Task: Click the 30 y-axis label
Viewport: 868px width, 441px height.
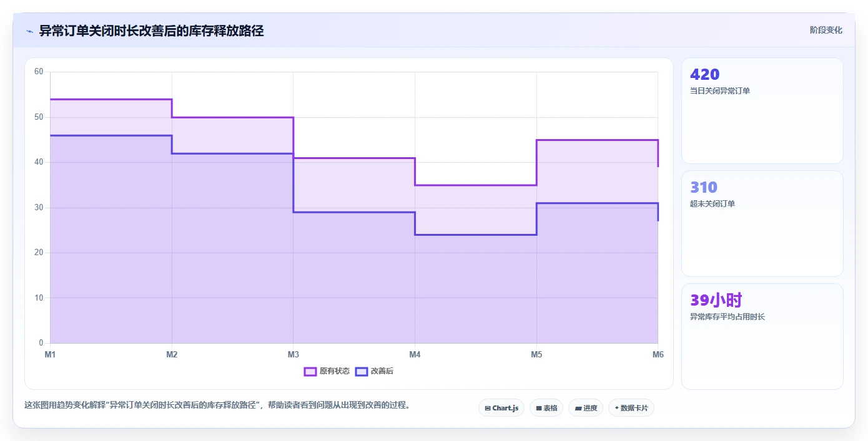Action: (39, 208)
